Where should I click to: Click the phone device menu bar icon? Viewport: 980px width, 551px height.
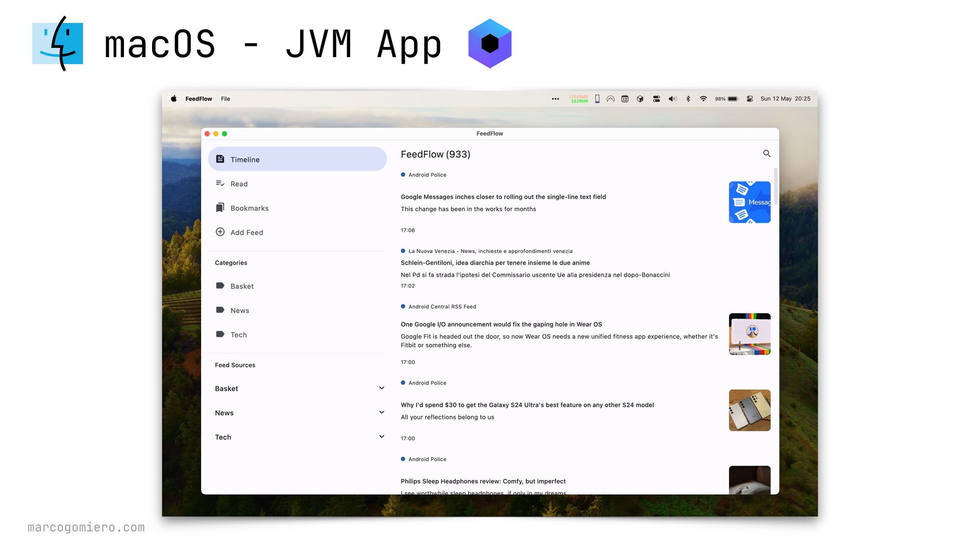click(597, 98)
